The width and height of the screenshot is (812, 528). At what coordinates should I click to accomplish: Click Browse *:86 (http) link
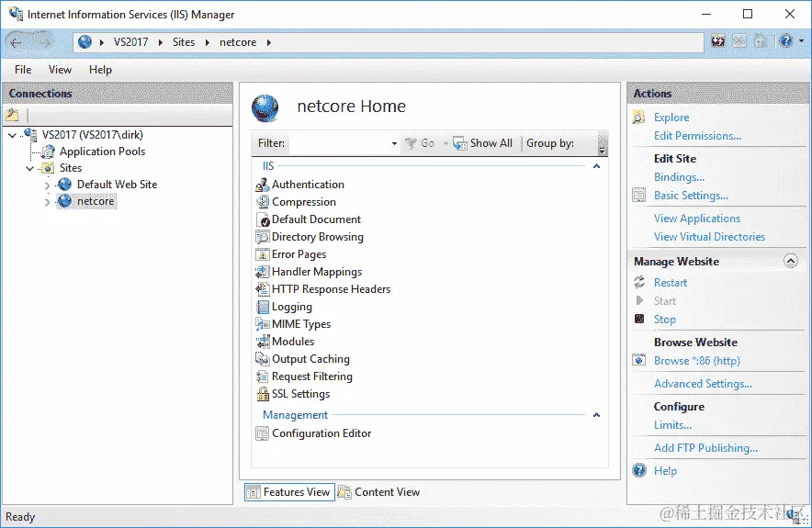(x=697, y=361)
